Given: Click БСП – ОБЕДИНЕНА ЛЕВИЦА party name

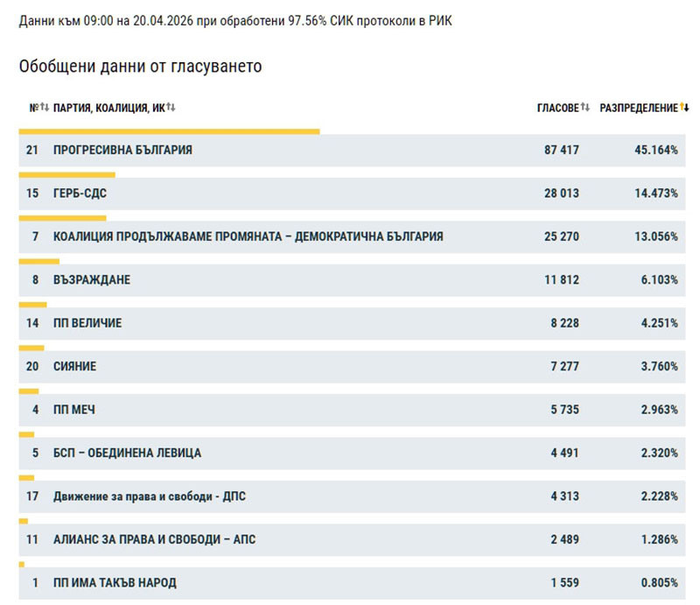Looking at the screenshot, I should (127, 454).
